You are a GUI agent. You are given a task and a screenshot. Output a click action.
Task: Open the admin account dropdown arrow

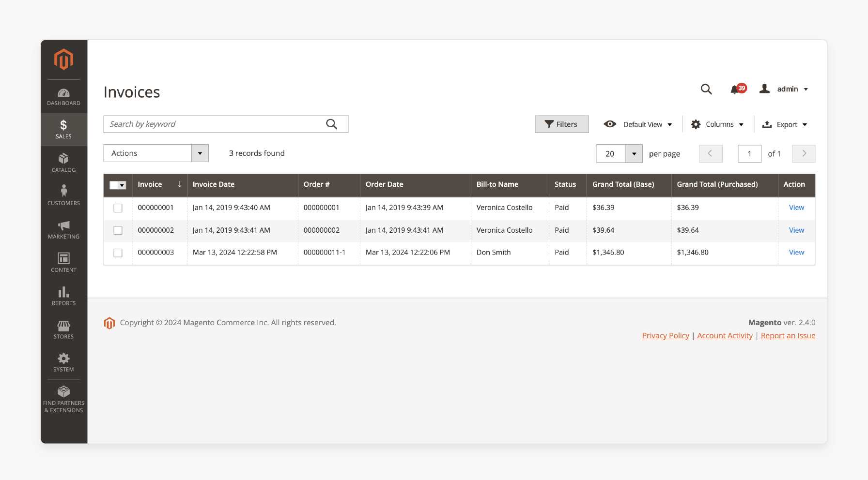[806, 90]
